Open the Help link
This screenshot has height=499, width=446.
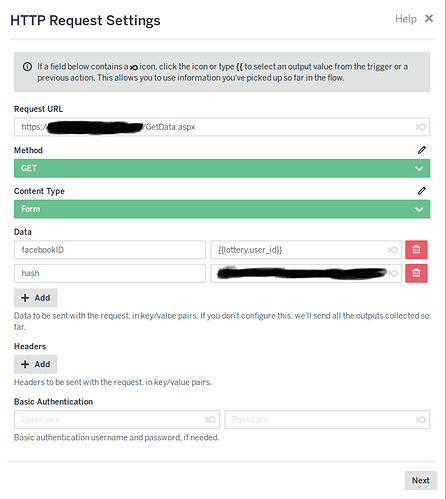[x=406, y=19]
